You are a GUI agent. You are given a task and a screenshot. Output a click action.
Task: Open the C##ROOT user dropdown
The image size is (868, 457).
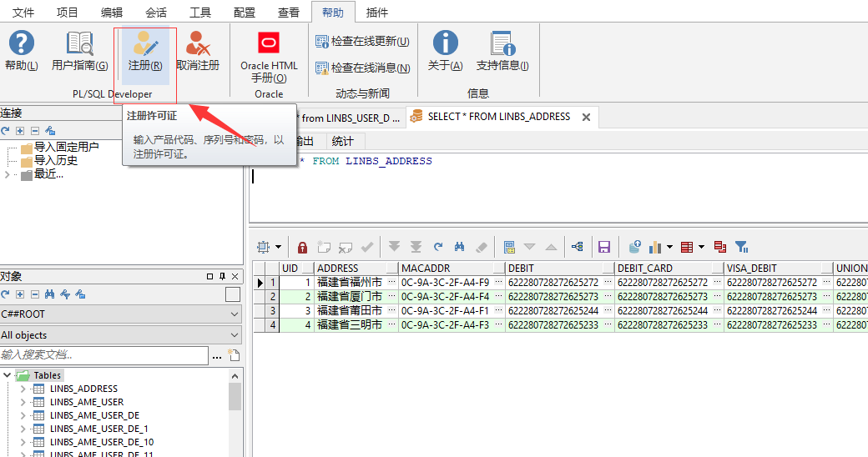[121, 314]
